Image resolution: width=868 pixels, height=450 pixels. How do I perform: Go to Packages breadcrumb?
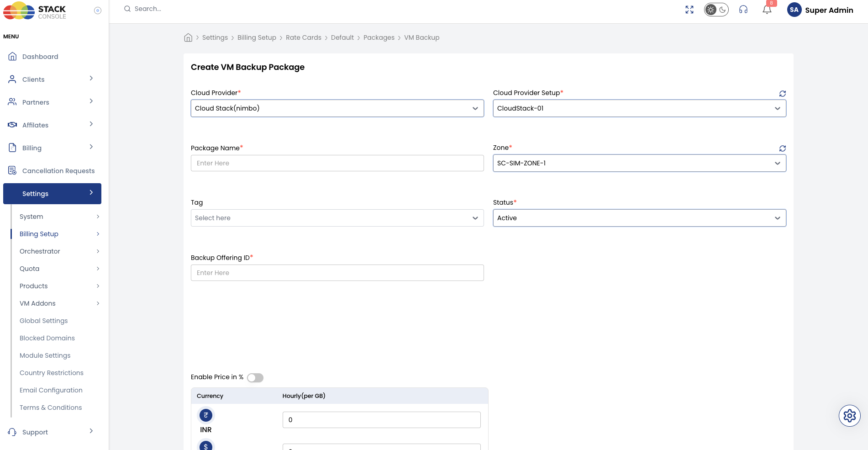(379, 37)
